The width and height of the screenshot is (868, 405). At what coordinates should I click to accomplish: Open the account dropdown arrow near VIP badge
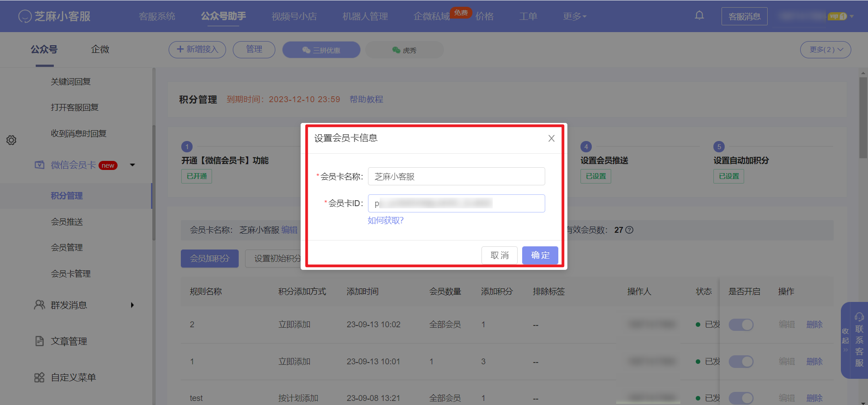coord(852,16)
